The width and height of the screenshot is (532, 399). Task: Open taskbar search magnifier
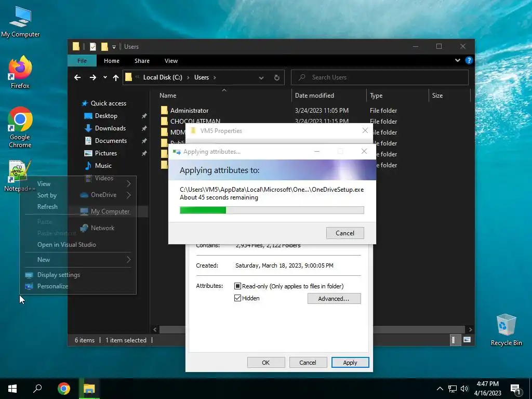pos(37,389)
